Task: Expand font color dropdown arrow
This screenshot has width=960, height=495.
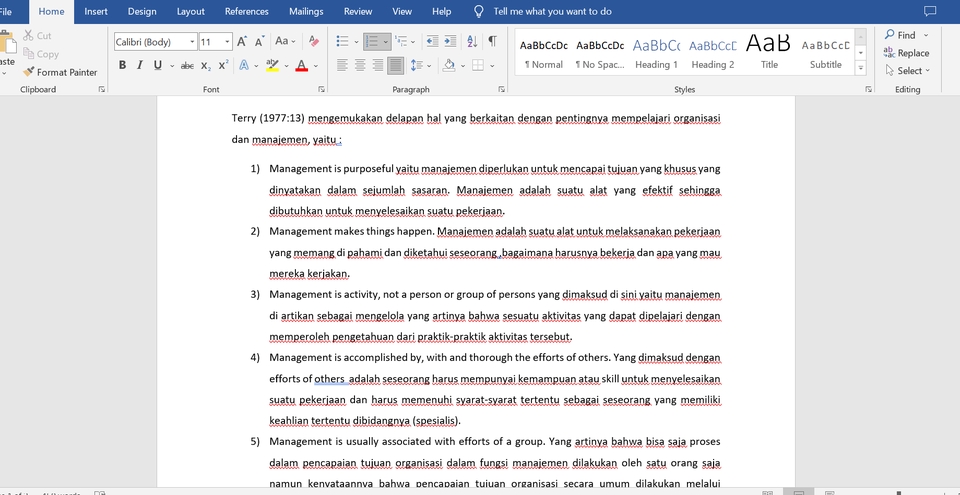Action: coord(316,66)
